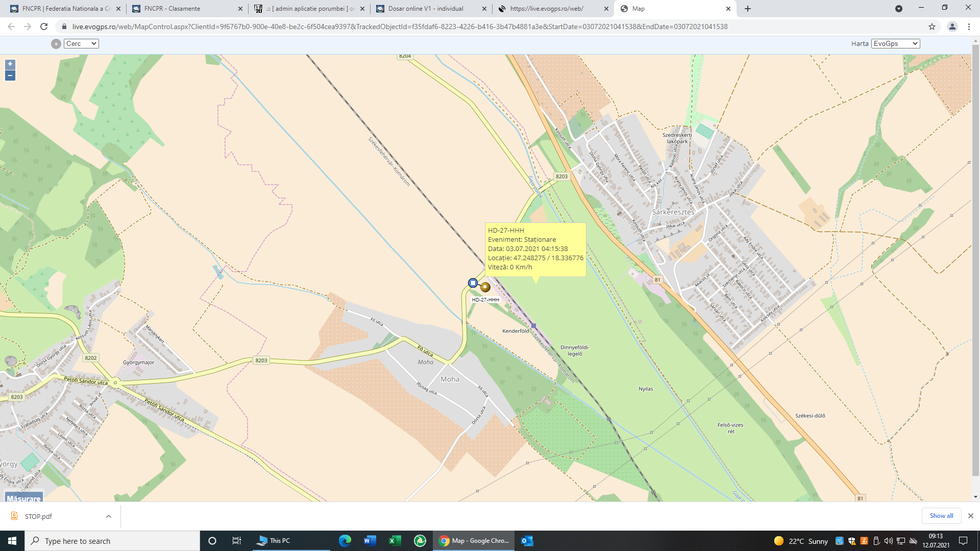Click the page vertical scrollbar
This screenshot has width=980, height=551.
975,255
